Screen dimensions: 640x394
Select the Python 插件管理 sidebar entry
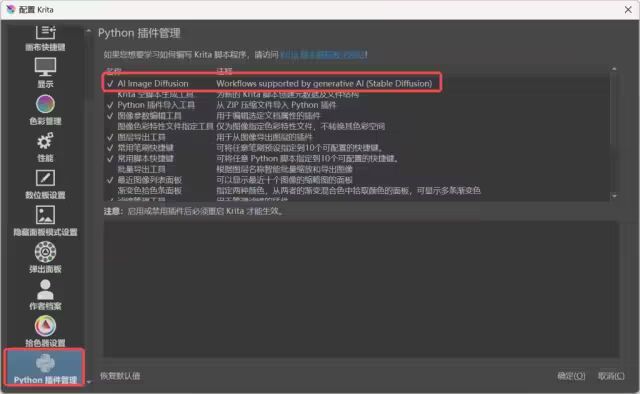(44, 368)
